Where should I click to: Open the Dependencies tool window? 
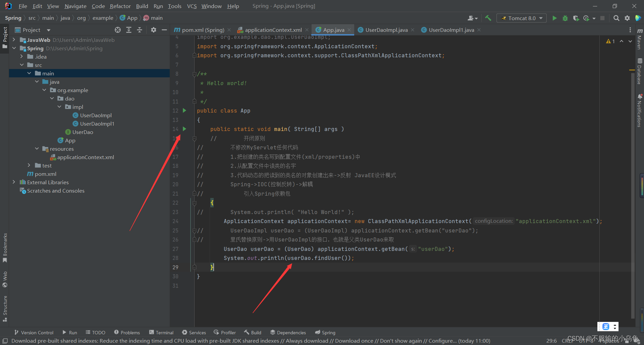pos(288,333)
